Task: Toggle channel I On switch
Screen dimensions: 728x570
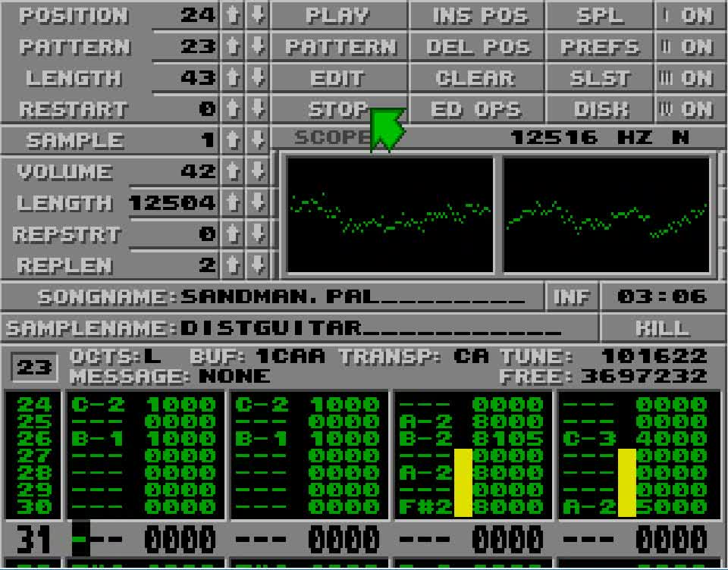Action: pos(690,15)
